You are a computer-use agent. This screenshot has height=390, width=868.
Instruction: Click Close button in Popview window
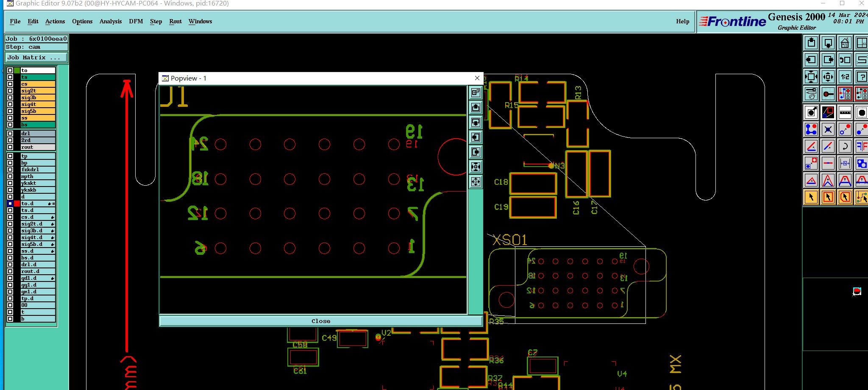(x=321, y=321)
